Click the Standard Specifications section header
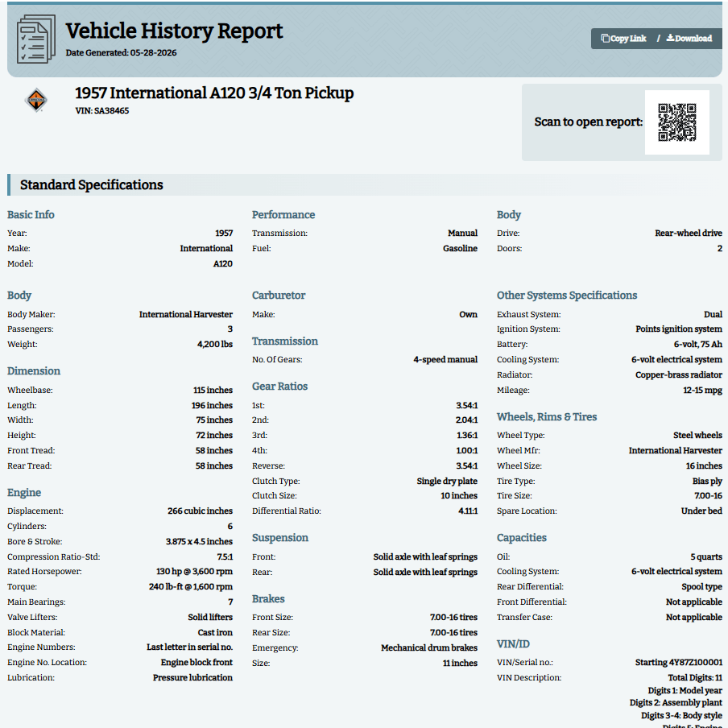 point(92,184)
